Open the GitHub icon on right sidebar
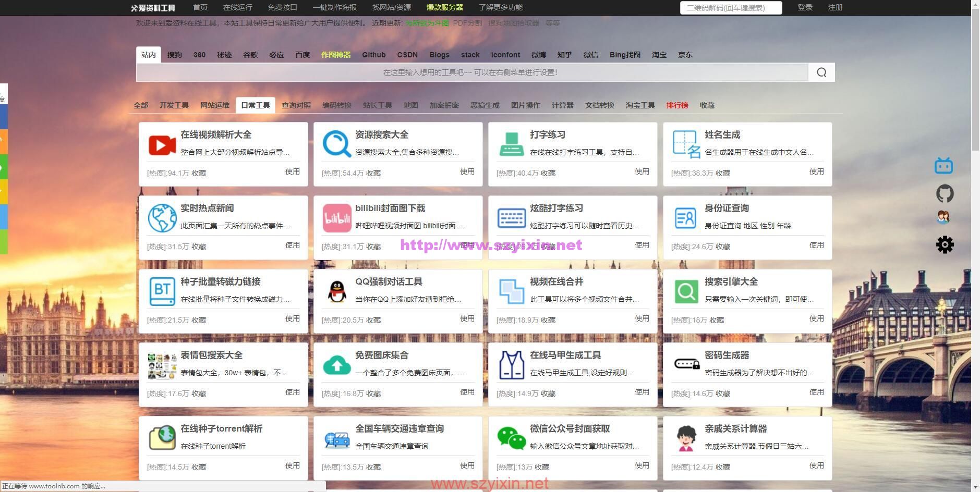980x492 pixels. (x=945, y=193)
